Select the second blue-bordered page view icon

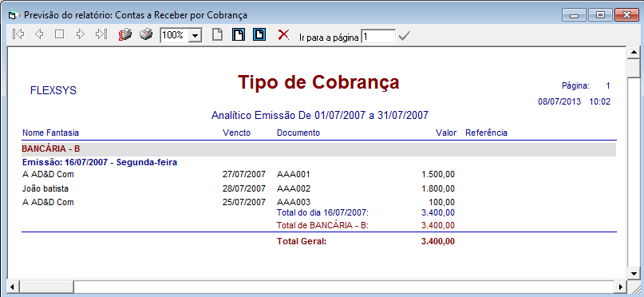259,34
